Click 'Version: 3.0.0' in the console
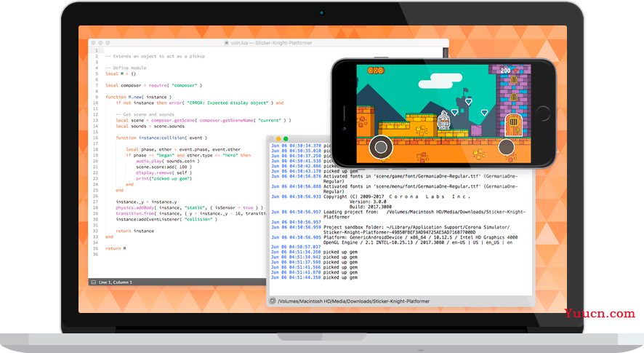The width and height of the screenshot is (644, 353). pos(368,202)
